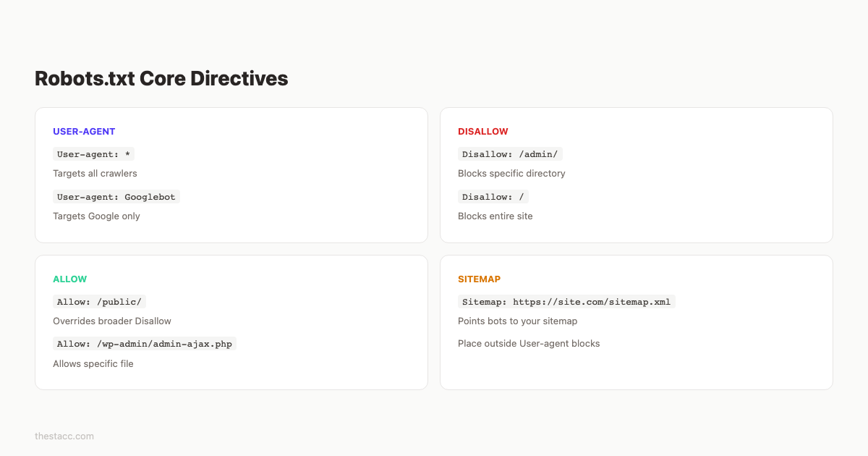The height and width of the screenshot is (456, 868).
Task: Click the Overrides broader Disallow caption
Action: 112,321
